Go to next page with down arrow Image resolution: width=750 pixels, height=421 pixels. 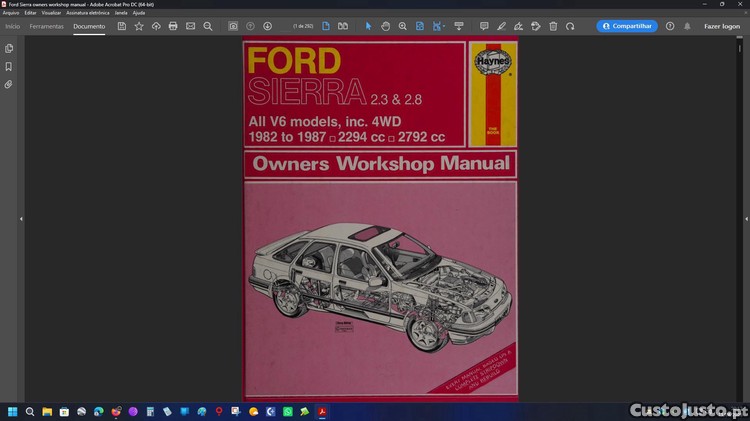[x=267, y=26]
